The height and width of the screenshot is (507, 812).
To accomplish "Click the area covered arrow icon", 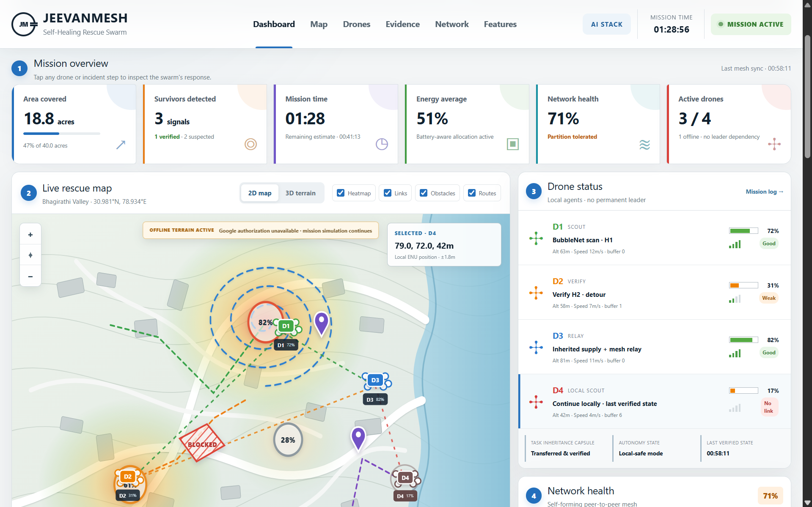I will pos(121,145).
